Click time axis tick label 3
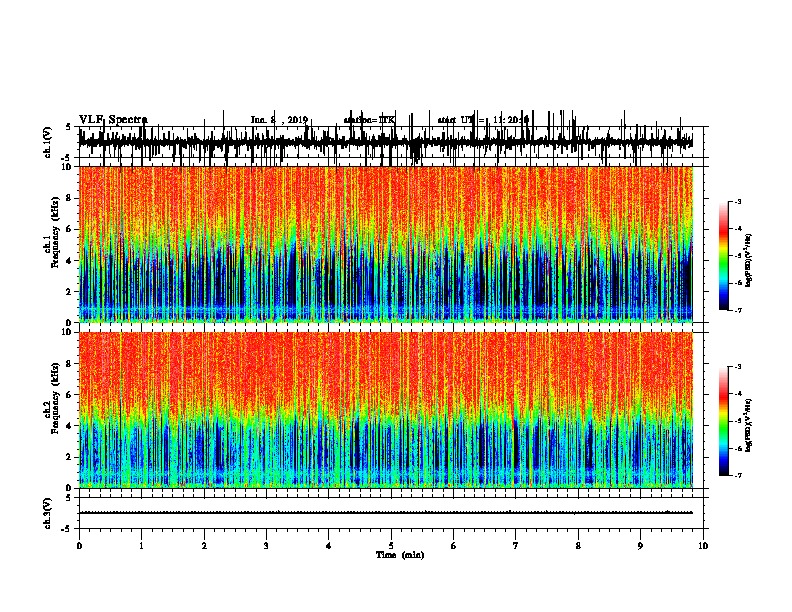 [266, 546]
